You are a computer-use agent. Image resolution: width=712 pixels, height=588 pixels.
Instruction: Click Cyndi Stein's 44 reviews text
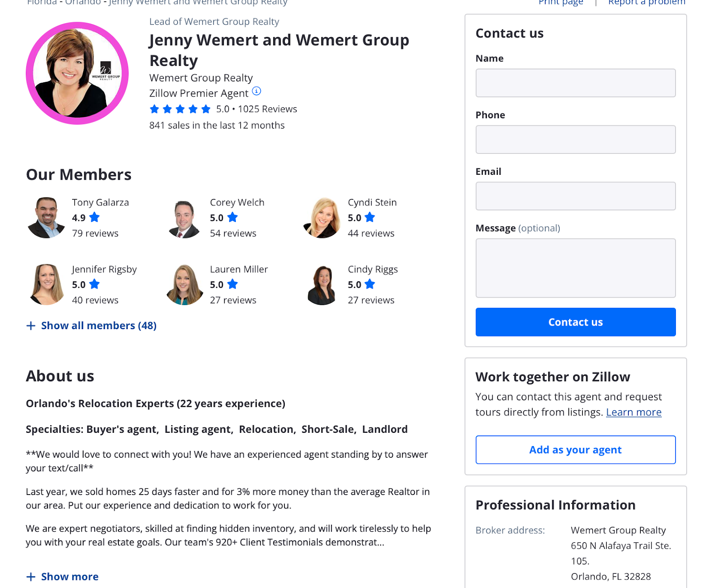click(371, 233)
